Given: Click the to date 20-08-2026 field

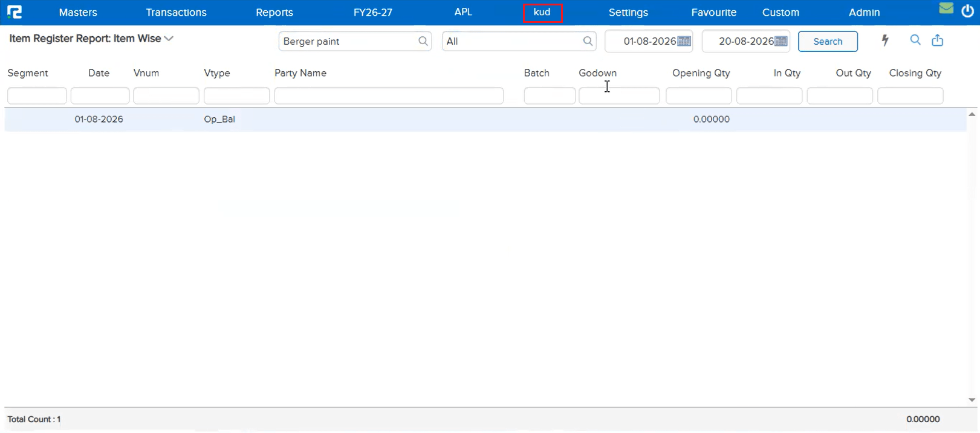Looking at the screenshot, I should tap(746, 41).
